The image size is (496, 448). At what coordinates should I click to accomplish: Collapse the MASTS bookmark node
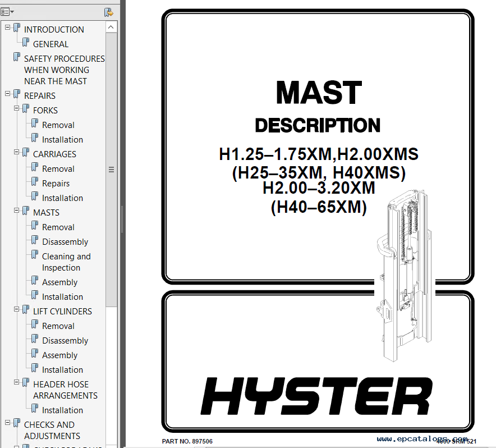(16, 211)
